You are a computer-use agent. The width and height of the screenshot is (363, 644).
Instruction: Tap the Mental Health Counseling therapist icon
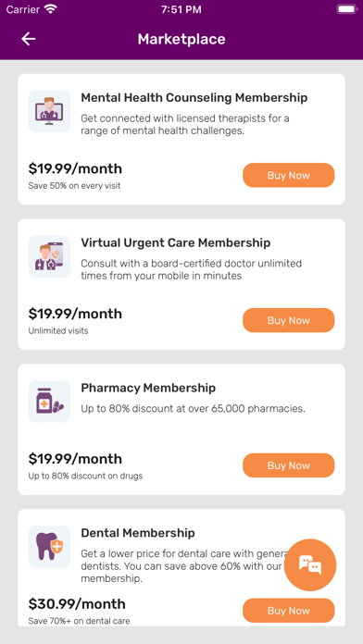click(x=49, y=111)
